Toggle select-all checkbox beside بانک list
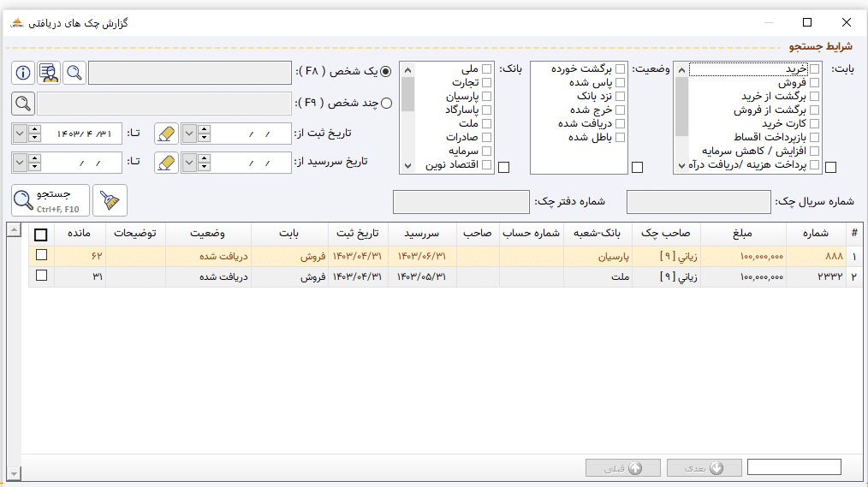Image resolution: width=868 pixels, height=487 pixels. (503, 167)
